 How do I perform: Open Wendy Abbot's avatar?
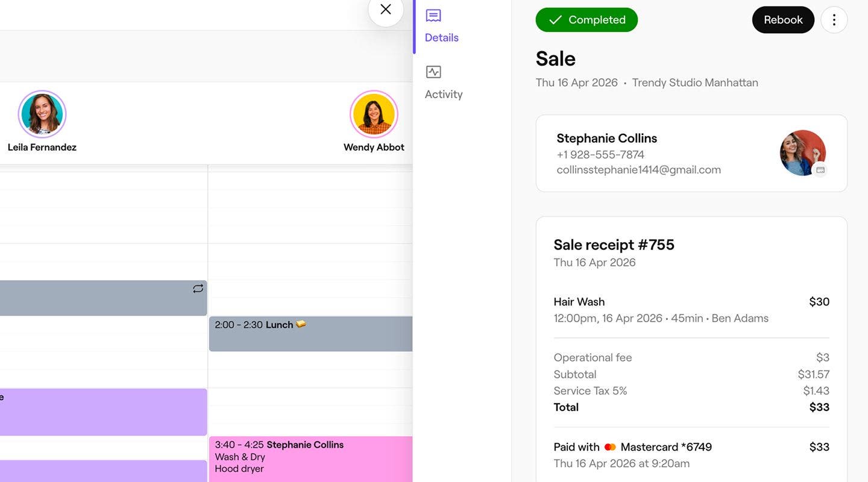[374, 114]
